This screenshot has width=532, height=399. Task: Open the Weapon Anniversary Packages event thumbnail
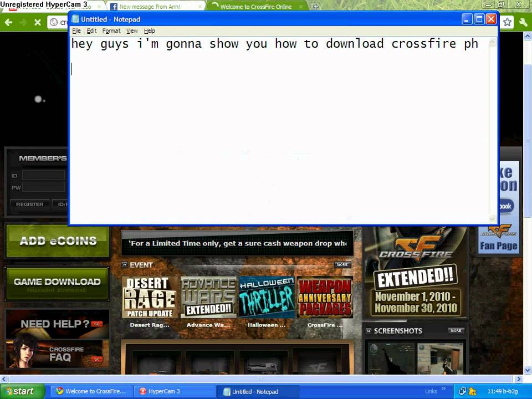point(325,297)
